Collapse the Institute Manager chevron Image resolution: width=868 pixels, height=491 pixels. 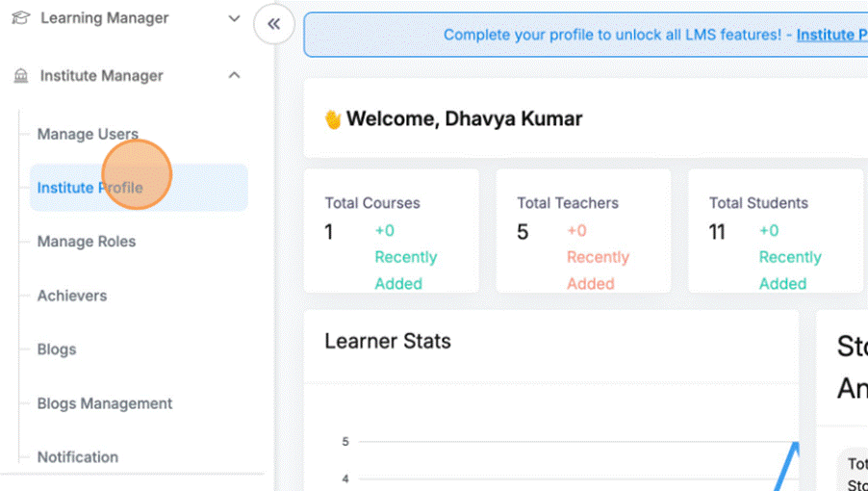(x=234, y=76)
